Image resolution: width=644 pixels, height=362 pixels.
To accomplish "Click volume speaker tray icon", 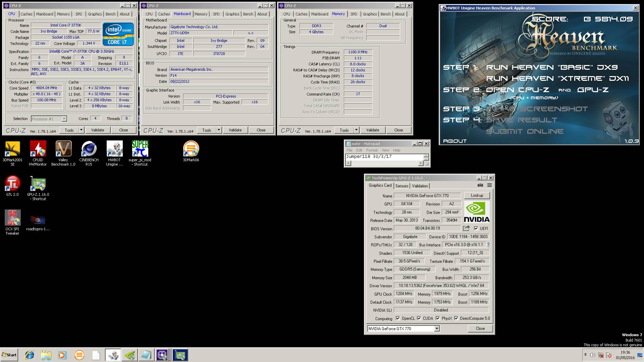I will tap(592, 355).
